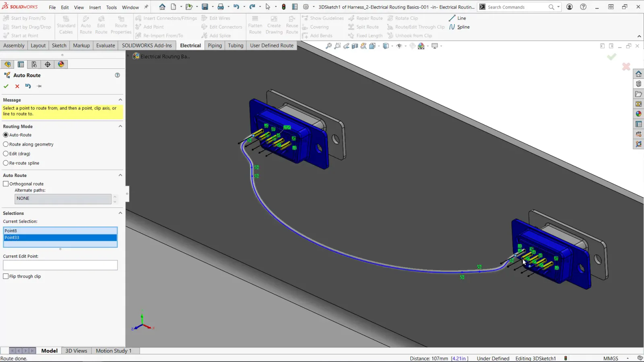This screenshot has height=362, width=644.
Task: Open File Explorer folder in task pane
Action: [638, 94]
